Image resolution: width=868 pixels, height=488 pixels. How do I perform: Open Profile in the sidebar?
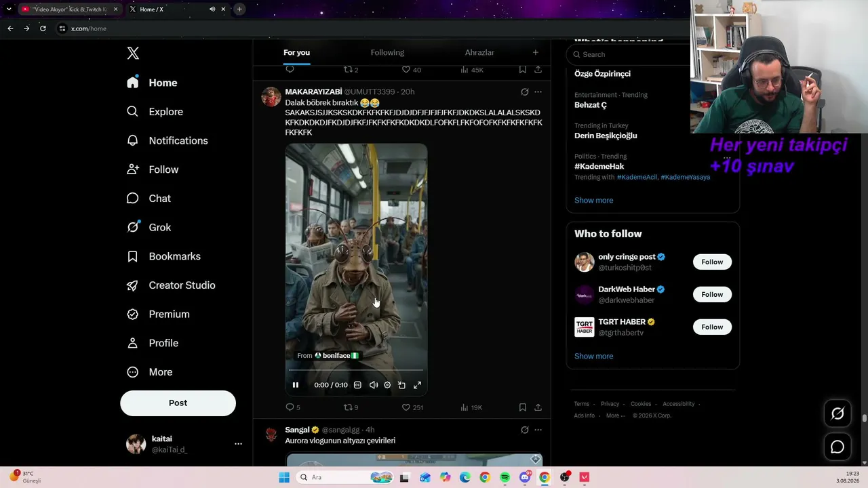[153, 343]
